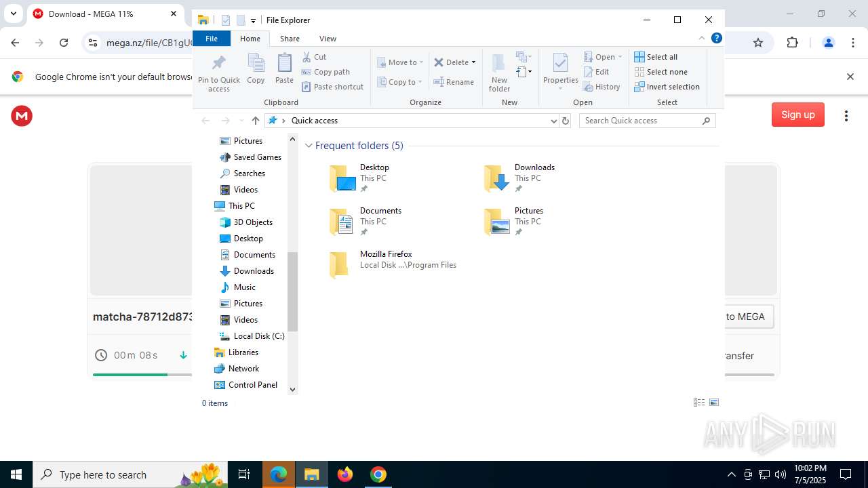Open Chrome Extensions puzzle icon
Viewport: 868px width, 488px height.
[x=792, y=43]
